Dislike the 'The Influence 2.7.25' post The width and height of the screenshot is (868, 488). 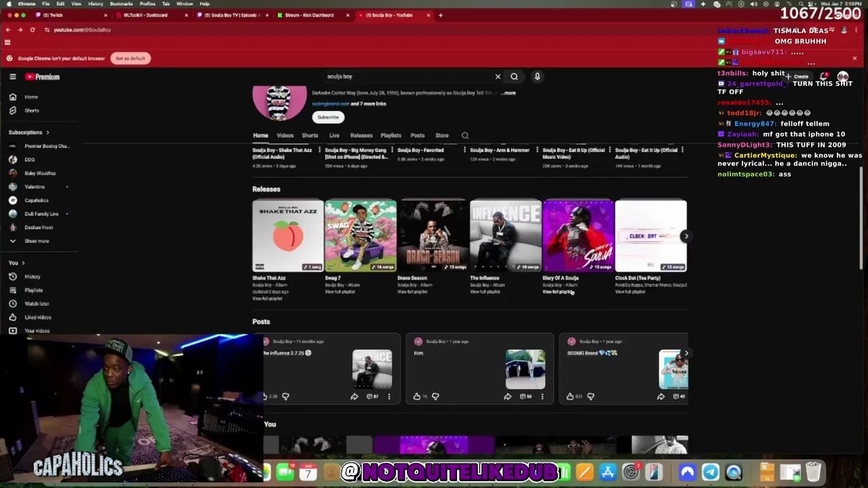point(285,396)
